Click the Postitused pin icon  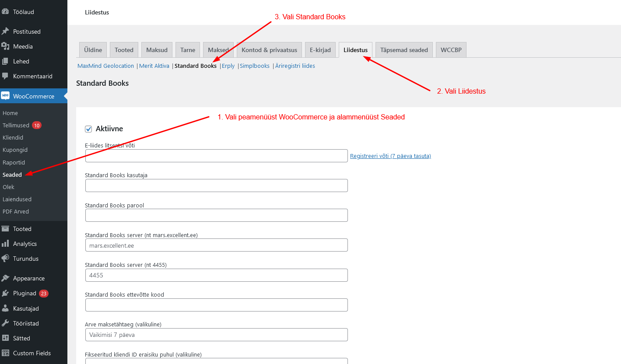click(x=5, y=31)
